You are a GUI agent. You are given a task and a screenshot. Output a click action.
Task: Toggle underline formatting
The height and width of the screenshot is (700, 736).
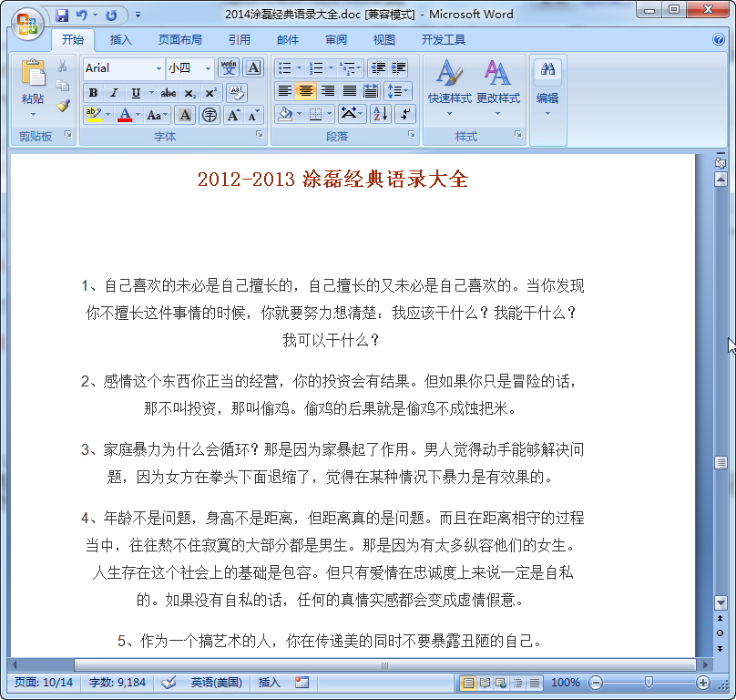[x=136, y=93]
